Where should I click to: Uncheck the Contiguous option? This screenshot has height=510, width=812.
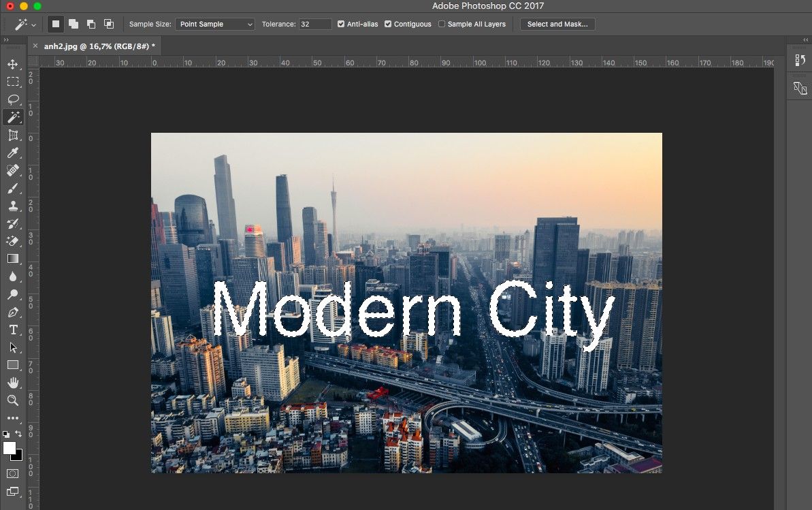[x=388, y=24]
